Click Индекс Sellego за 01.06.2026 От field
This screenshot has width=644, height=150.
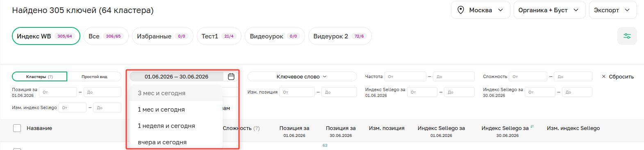tap(422, 92)
